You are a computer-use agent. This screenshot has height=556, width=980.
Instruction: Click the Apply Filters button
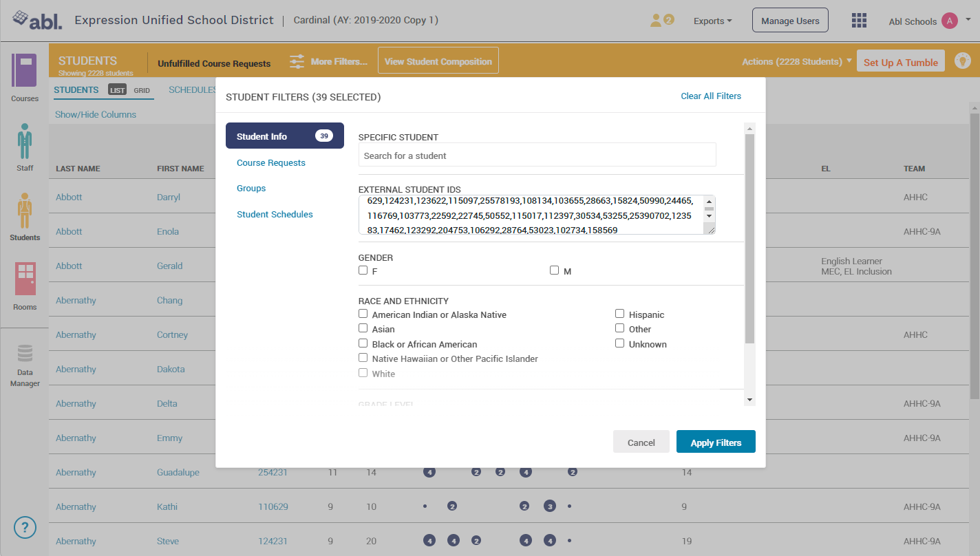716,442
